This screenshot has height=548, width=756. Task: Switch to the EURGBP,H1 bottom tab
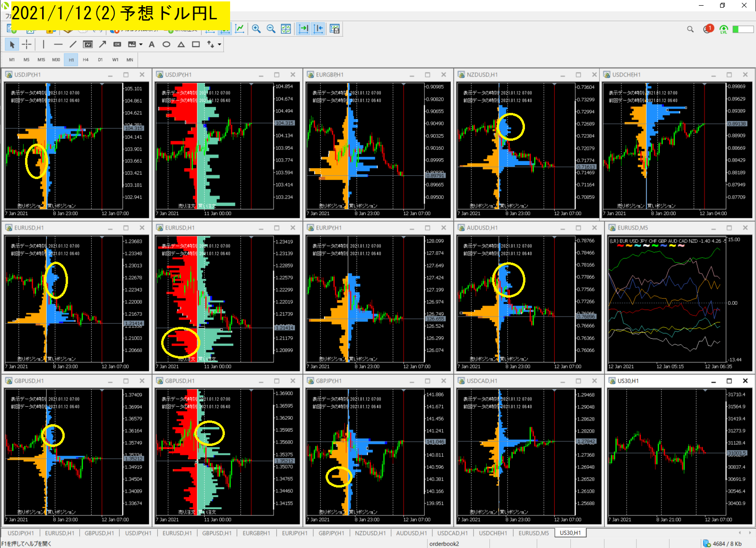tap(257, 533)
